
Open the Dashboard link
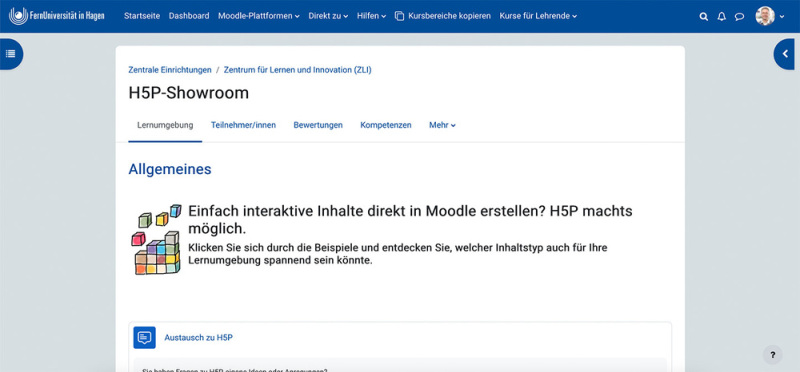pyautogui.click(x=189, y=16)
